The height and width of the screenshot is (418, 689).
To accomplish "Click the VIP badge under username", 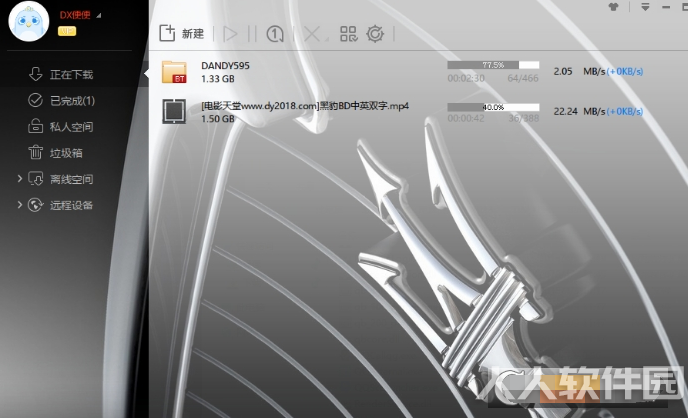I will [x=67, y=31].
